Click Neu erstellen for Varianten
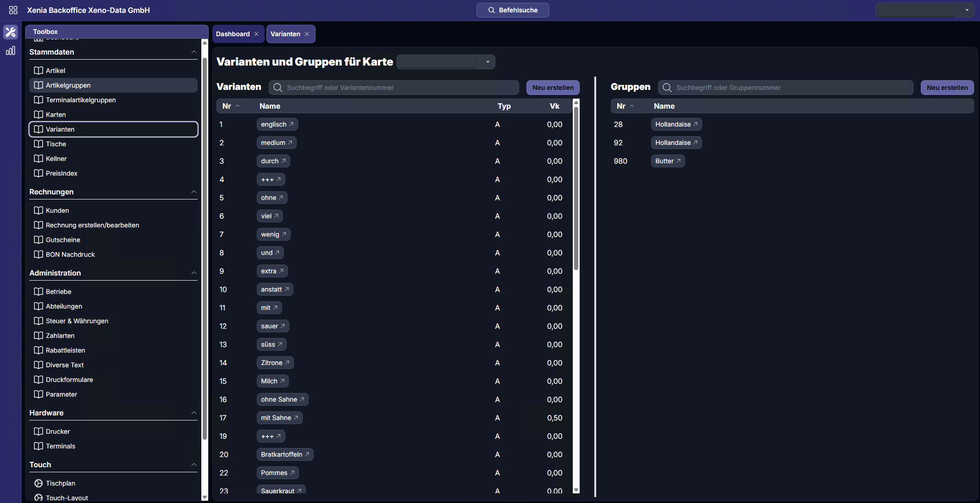The height and width of the screenshot is (503, 980). pyautogui.click(x=553, y=88)
